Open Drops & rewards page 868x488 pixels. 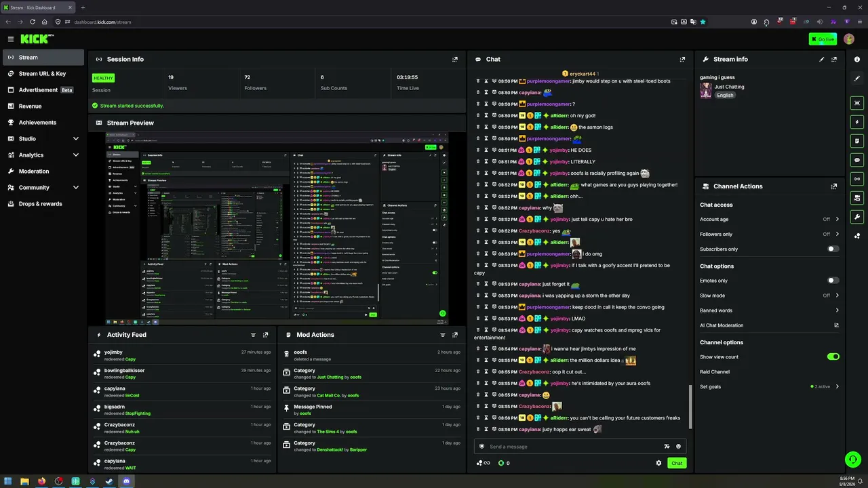click(43, 204)
